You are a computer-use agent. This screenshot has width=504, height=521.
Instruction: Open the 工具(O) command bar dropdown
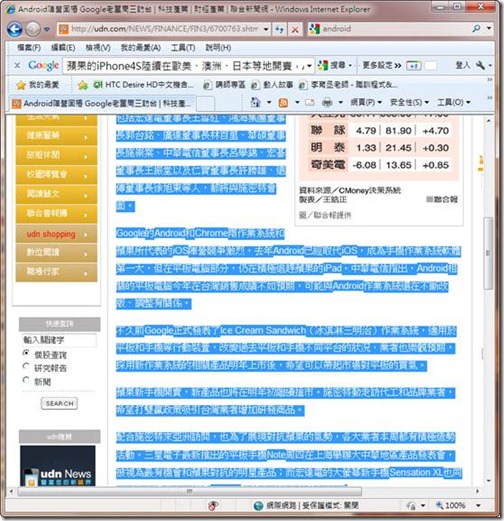point(454,102)
